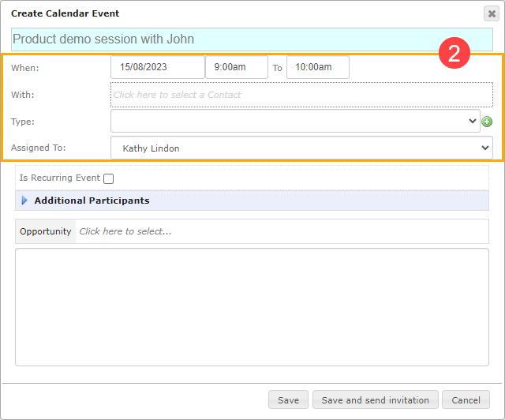The image size is (505, 420).
Task: Click the Save button
Action: click(x=288, y=399)
